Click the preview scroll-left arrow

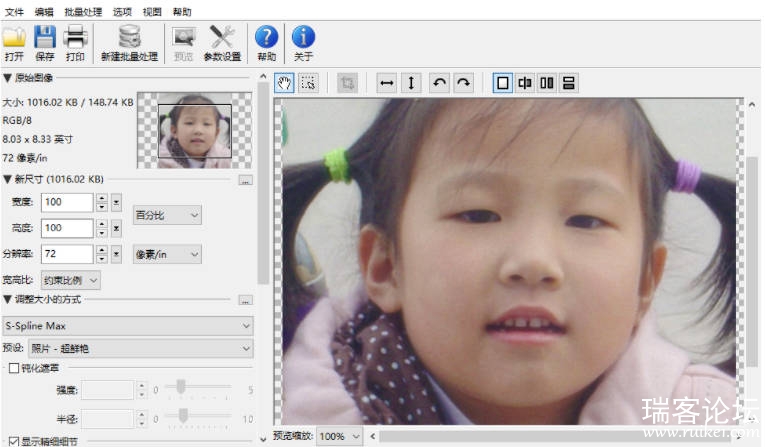click(373, 436)
